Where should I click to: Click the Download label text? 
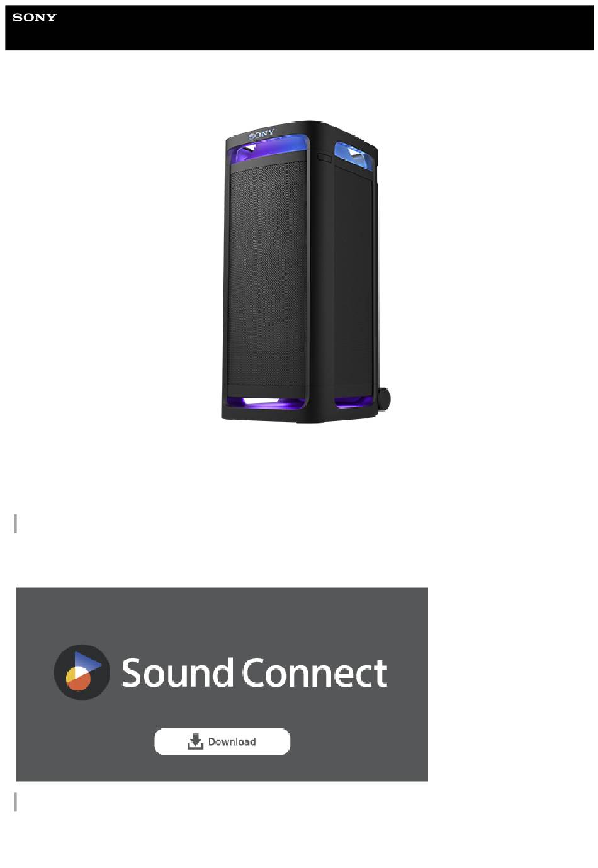tap(232, 741)
